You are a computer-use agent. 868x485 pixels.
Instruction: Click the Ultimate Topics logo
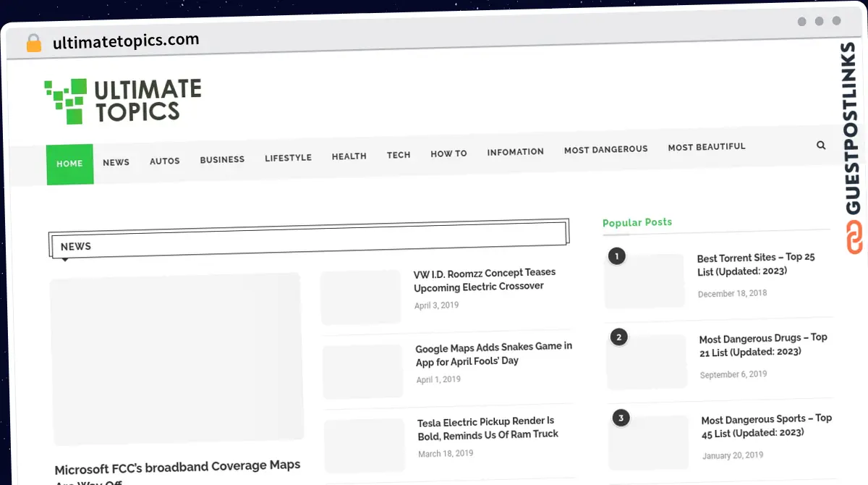pyautogui.click(x=123, y=101)
